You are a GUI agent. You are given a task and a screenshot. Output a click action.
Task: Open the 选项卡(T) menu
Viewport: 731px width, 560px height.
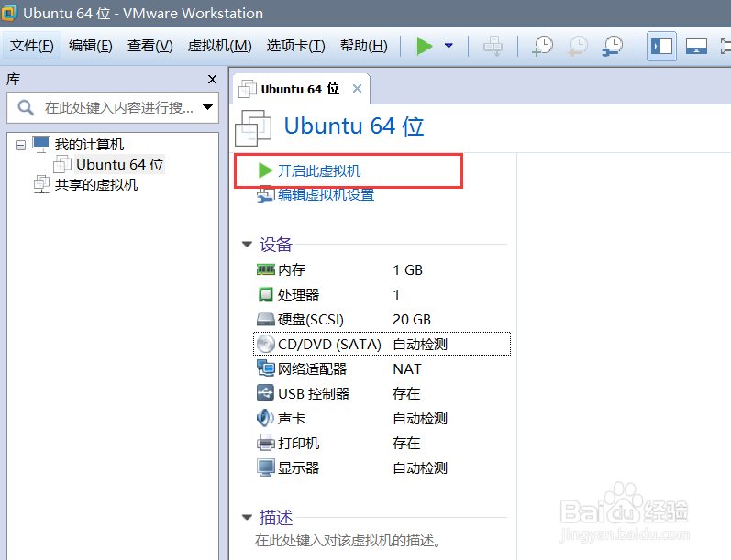point(295,46)
